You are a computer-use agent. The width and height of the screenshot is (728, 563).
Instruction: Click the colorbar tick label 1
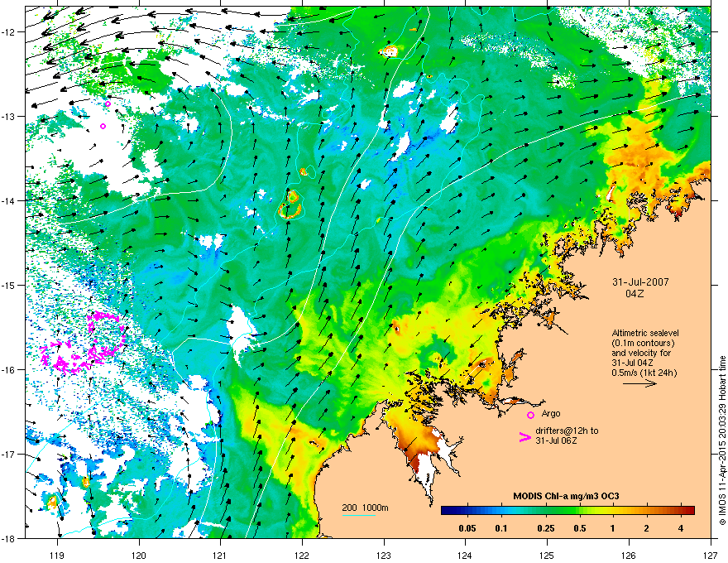pos(613,528)
